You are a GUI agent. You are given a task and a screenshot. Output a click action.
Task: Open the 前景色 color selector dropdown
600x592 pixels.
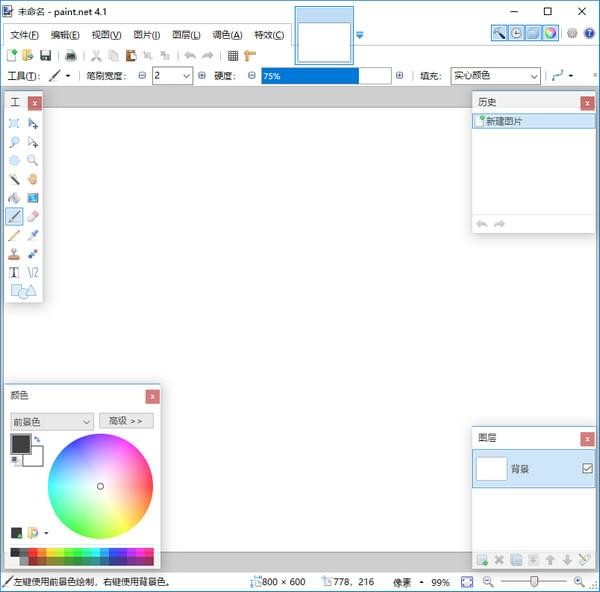(x=52, y=422)
